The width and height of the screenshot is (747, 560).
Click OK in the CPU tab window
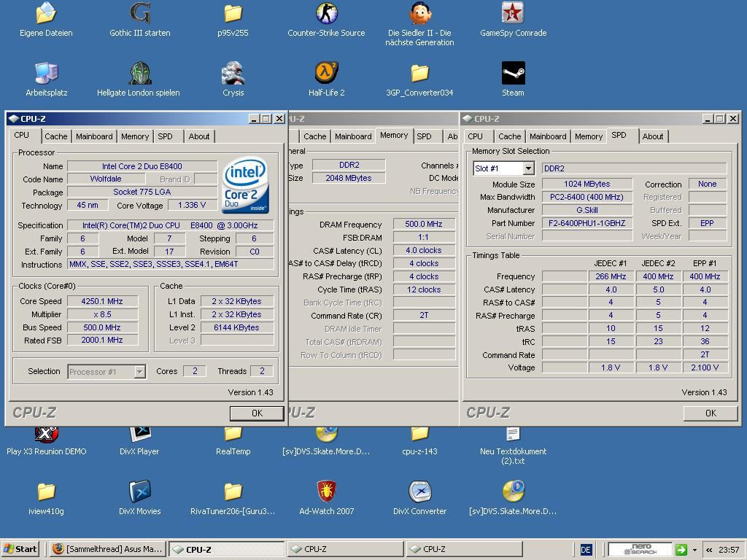tap(256, 413)
